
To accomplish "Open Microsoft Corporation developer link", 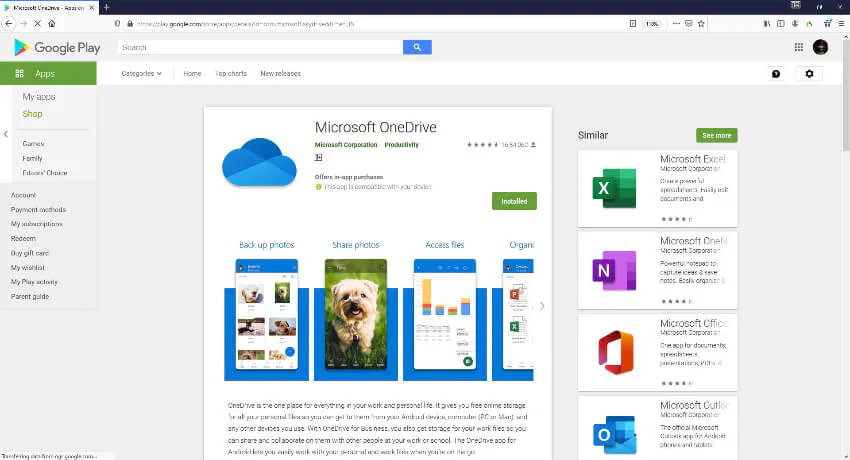I will 346,145.
